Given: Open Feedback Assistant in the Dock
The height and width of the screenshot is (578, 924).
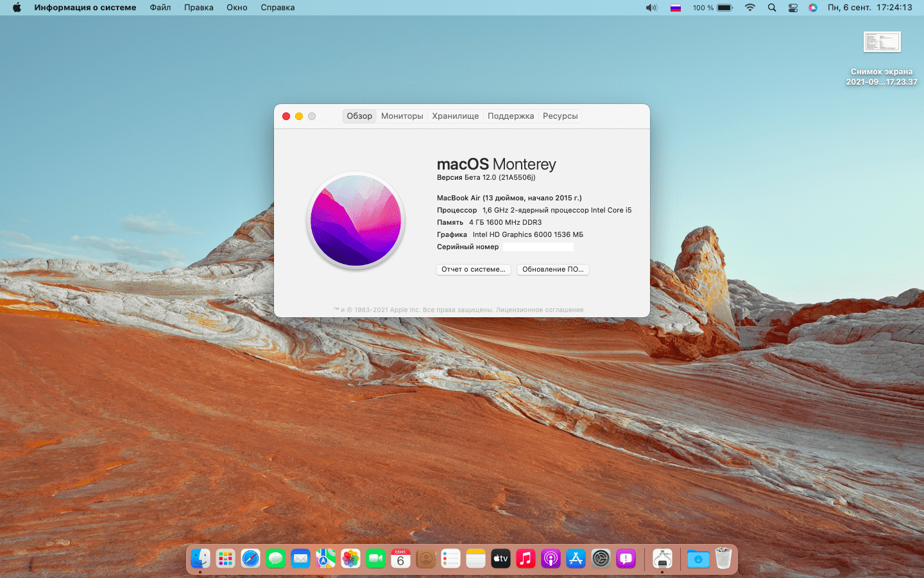Looking at the screenshot, I should coord(626,559).
